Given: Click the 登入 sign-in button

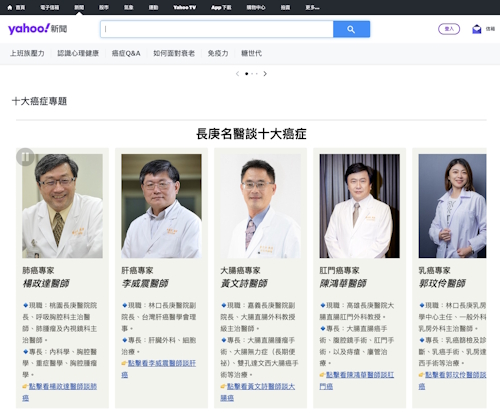Looking at the screenshot, I should 449,29.
